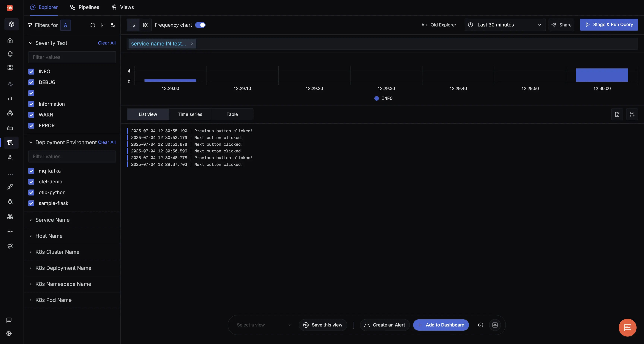Open Settings via the gear icon
Viewport: 644px width, 344px height.
click(x=9, y=334)
